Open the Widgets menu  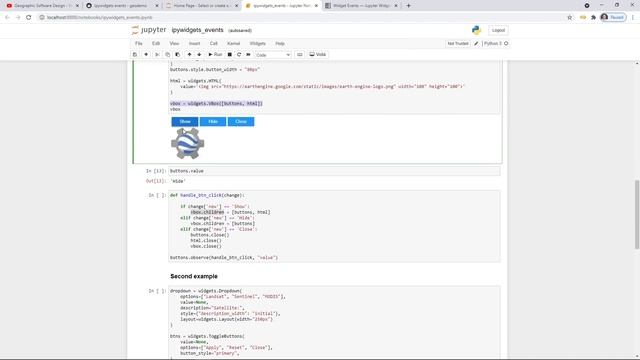pos(258,43)
